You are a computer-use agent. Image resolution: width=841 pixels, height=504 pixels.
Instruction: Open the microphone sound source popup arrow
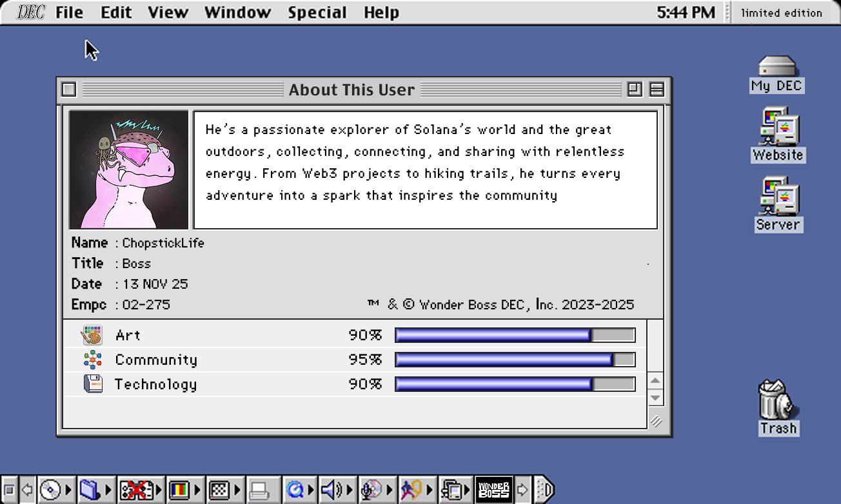point(389,490)
